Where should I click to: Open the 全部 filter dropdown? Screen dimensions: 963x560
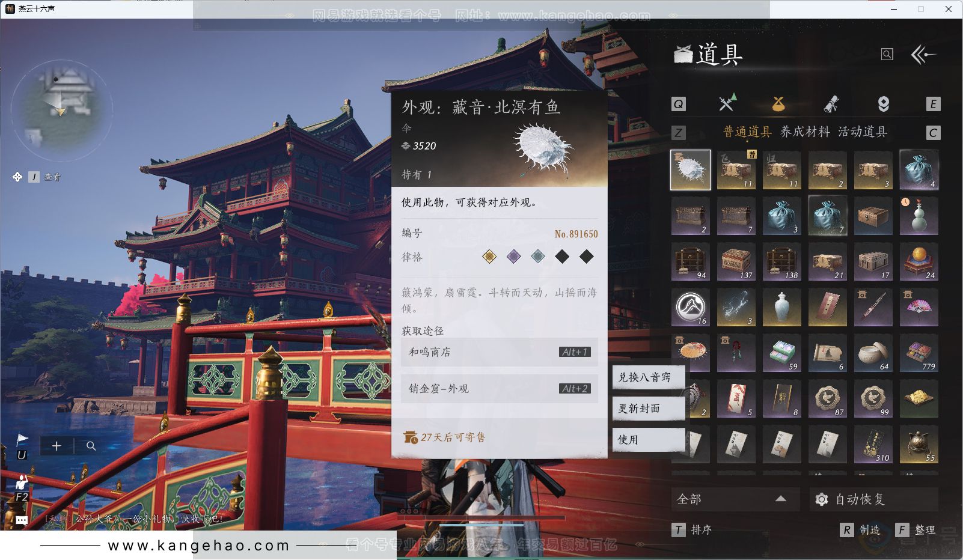click(735, 499)
